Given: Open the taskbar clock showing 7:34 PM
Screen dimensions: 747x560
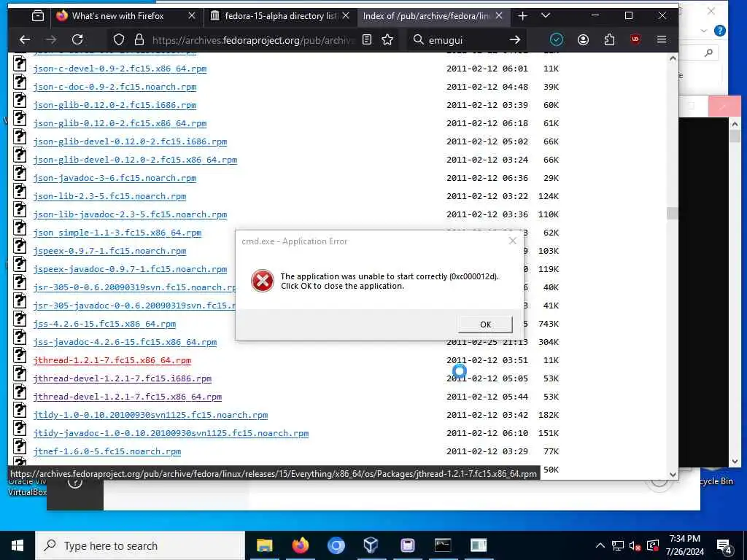Looking at the screenshot, I should (684, 545).
